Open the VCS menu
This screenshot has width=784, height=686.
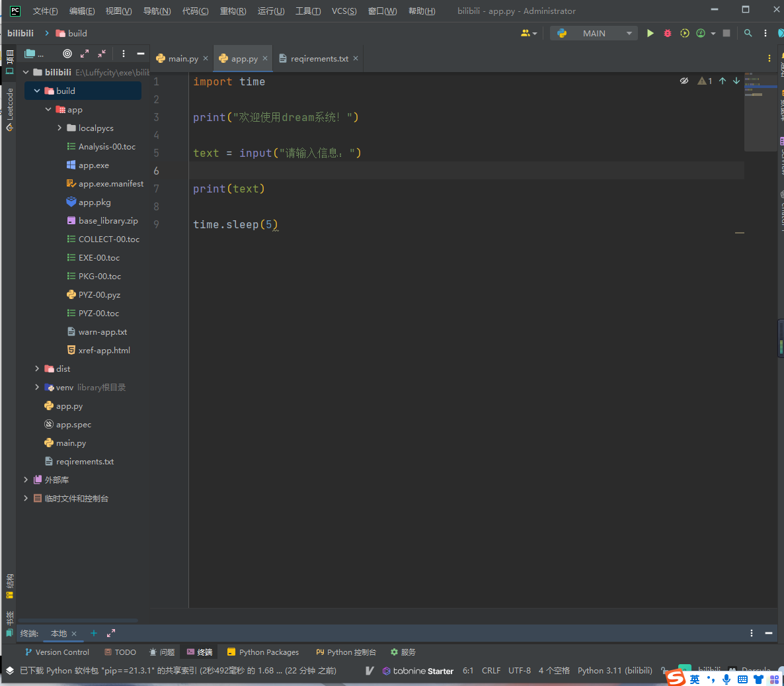click(x=344, y=11)
